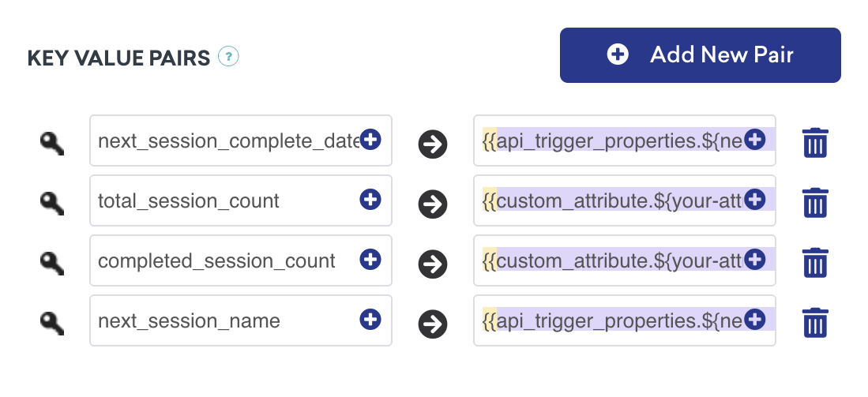
Task: Click plus icon in next_session_name value field
Action: coord(754,319)
